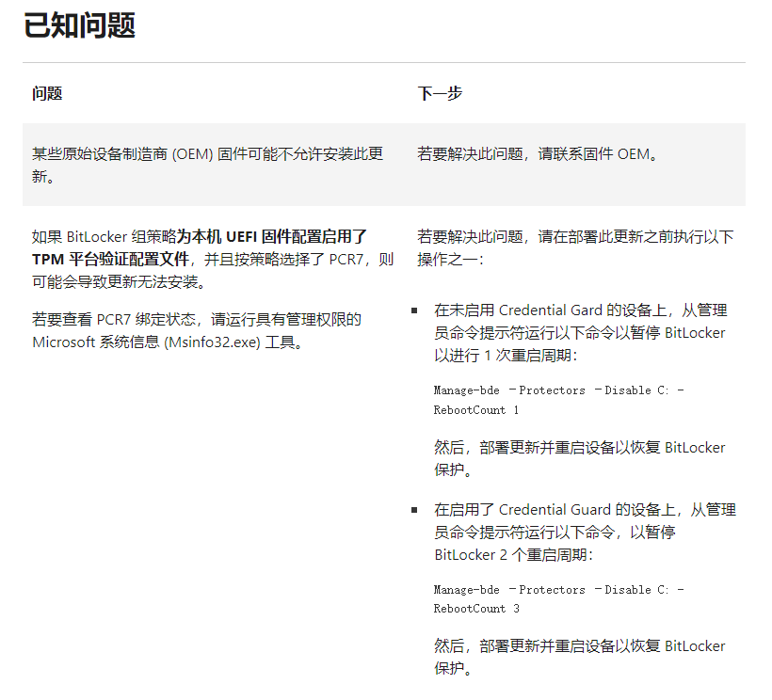Click the line 若要查看 PCR7 绑定状态
Viewport: 772px width, 700px height.
point(197,319)
